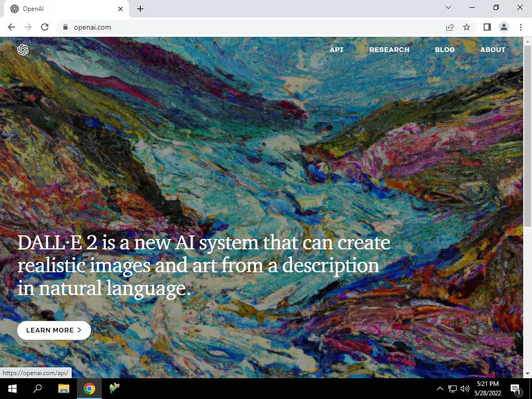Image resolution: width=532 pixels, height=399 pixels.
Task: Select the OpenAI browser tab
Action: [x=66, y=9]
